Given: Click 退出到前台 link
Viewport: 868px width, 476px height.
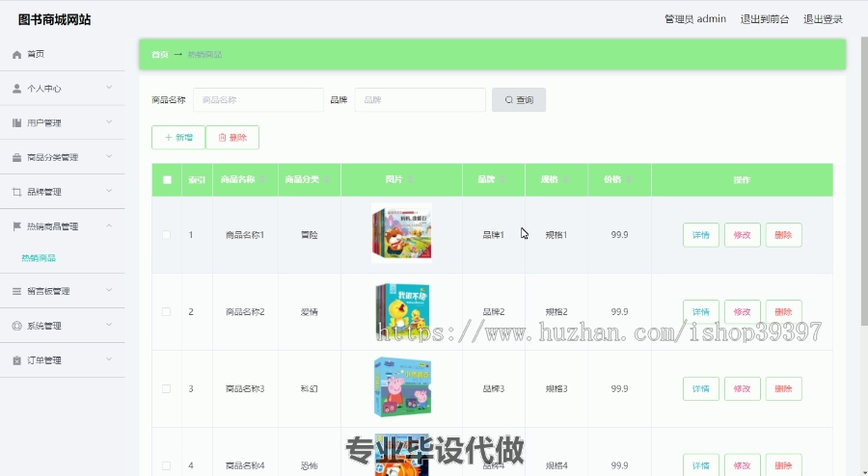Looking at the screenshot, I should coord(765,19).
